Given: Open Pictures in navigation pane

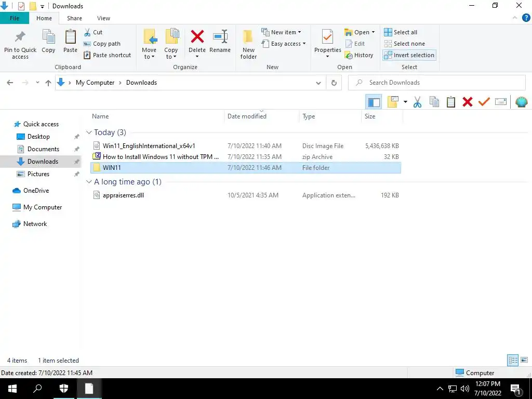Looking at the screenshot, I should pyautogui.click(x=38, y=174).
